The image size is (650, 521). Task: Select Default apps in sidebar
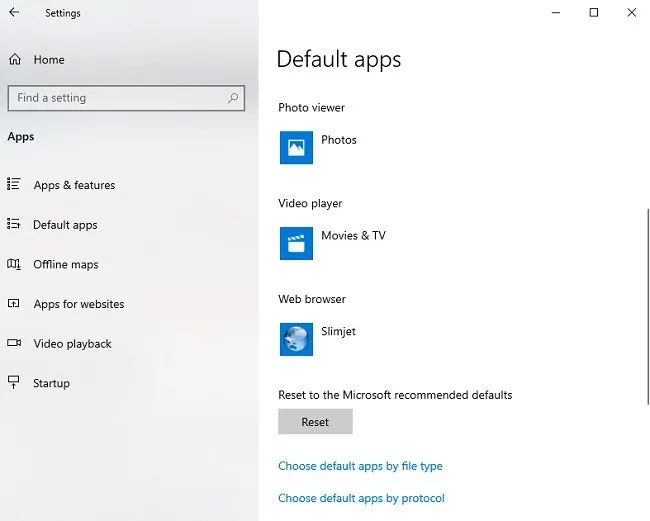click(x=65, y=225)
